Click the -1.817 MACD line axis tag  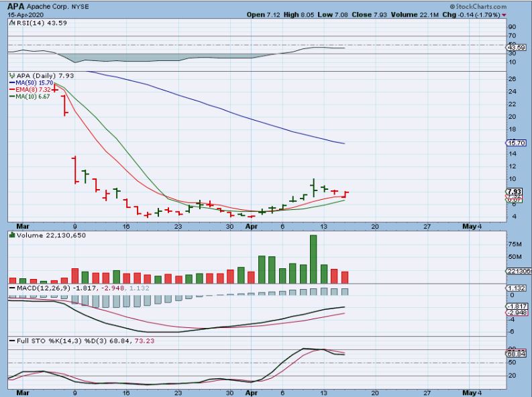tap(517, 306)
